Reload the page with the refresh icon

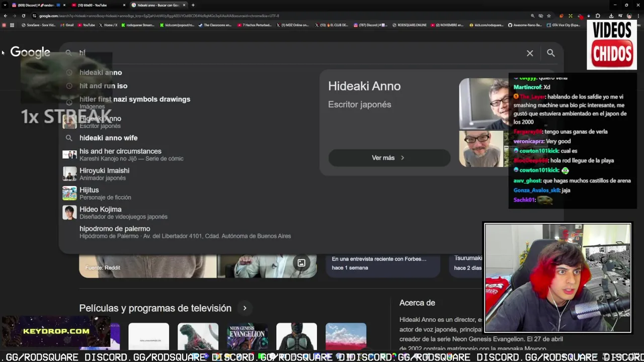(x=23, y=16)
